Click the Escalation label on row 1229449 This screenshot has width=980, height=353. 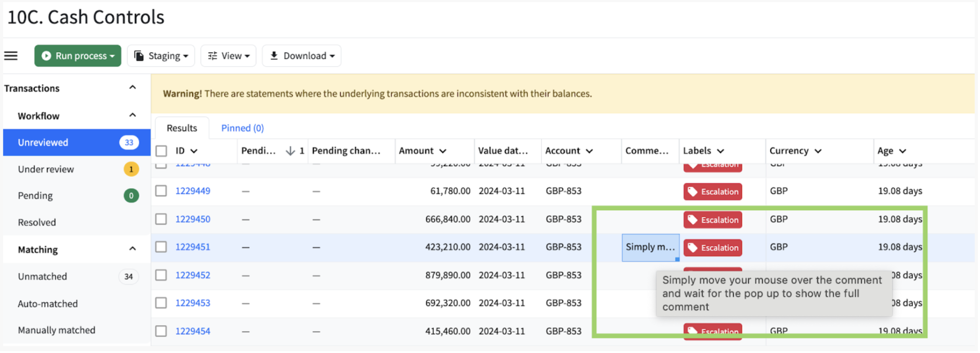pos(713,192)
